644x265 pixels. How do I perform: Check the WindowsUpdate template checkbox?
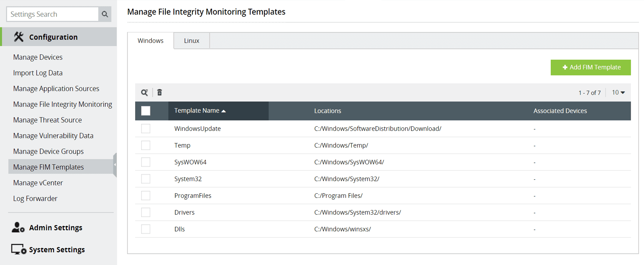tap(146, 129)
